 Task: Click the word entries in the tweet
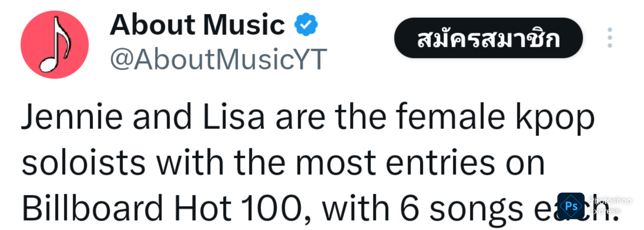[x=441, y=162]
